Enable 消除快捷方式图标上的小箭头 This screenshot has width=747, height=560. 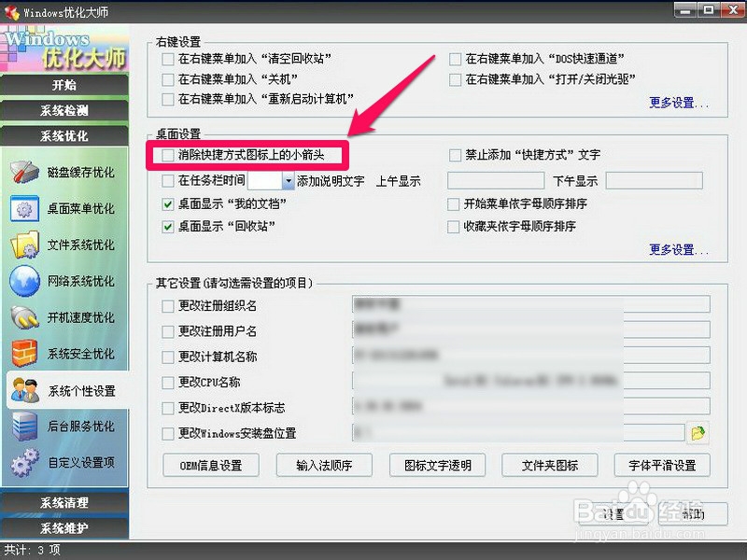click(x=165, y=155)
